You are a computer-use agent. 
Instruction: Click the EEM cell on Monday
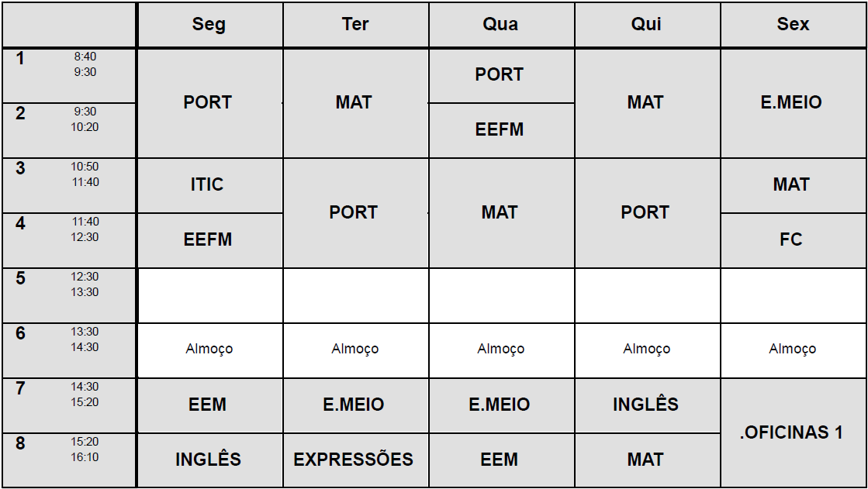coord(208,405)
